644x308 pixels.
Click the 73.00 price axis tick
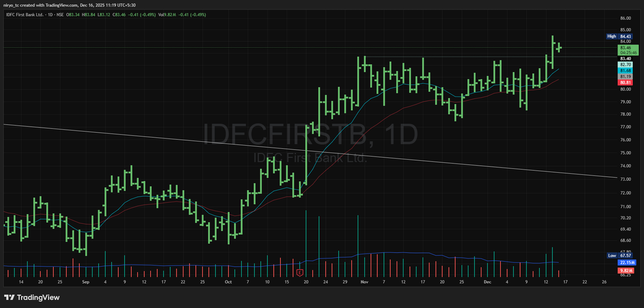tap(625, 179)
